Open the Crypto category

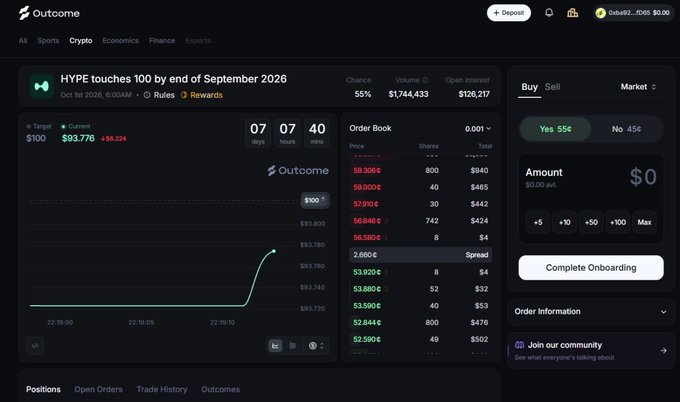81,40
